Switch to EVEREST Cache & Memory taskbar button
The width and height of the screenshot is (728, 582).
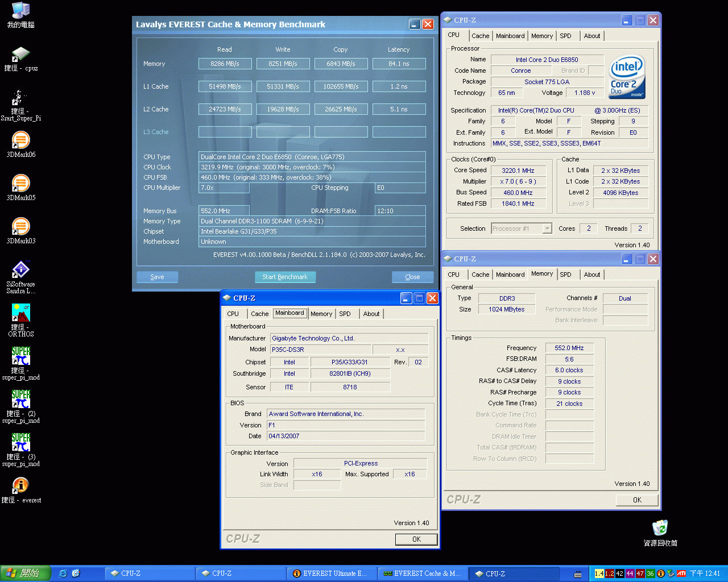click(x=423, y=573)
